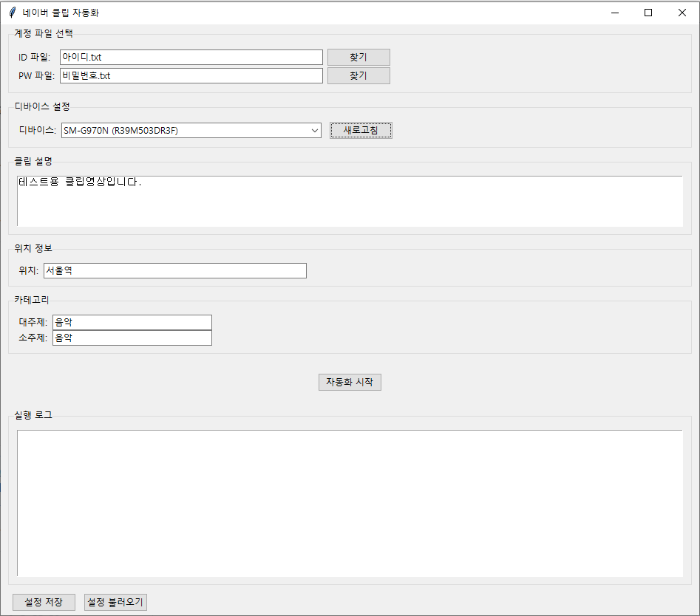This screenshot has height=616, width=700.
Task: Click the 소주제 category input field
Action: 132,338
